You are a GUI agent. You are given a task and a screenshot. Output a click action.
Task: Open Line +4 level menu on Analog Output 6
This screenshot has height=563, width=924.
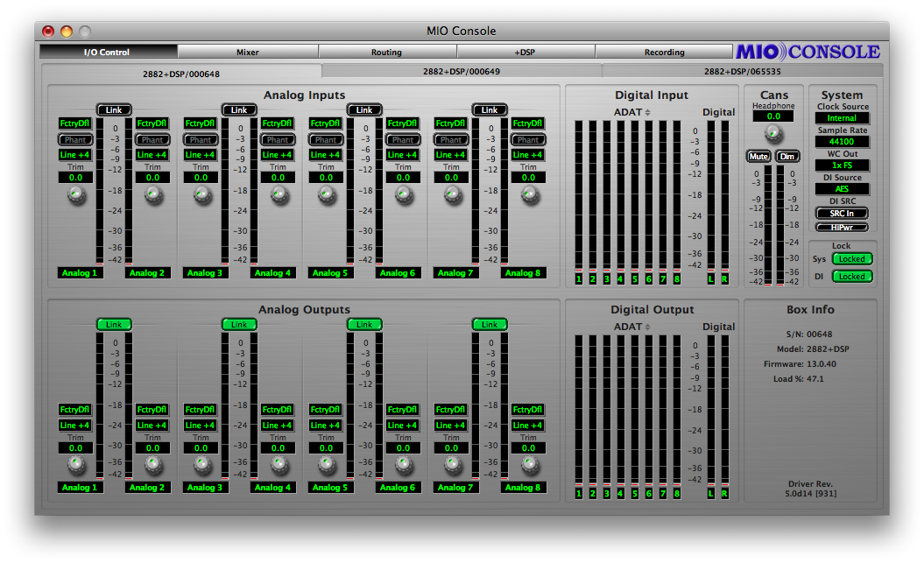point(403,426)
